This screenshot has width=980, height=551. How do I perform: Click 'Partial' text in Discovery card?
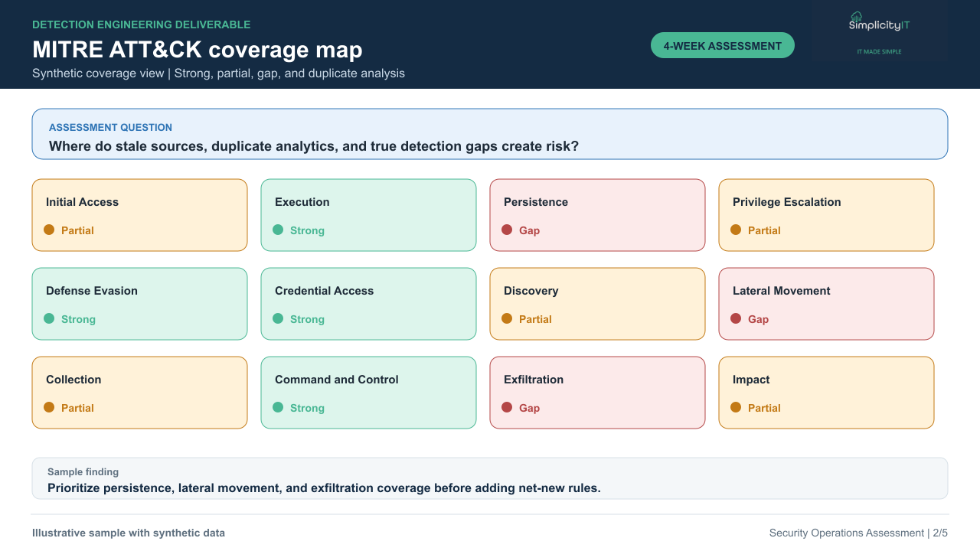(x=535, y=319)
